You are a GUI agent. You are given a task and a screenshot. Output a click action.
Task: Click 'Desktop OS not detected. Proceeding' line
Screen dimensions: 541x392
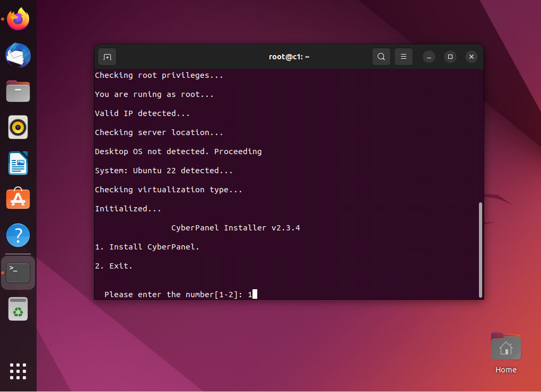178,152
